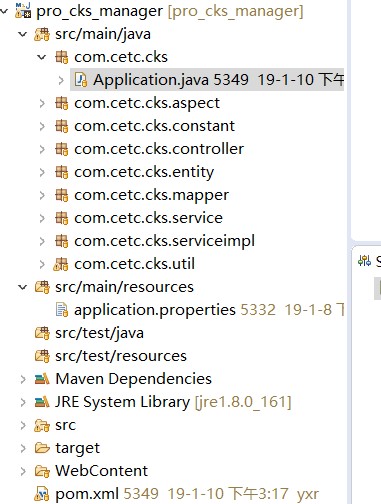The height and width of the screenshot is (504, 381).
Task: Collapse the pro_cks_manager project node
Action: coord(4,12)
